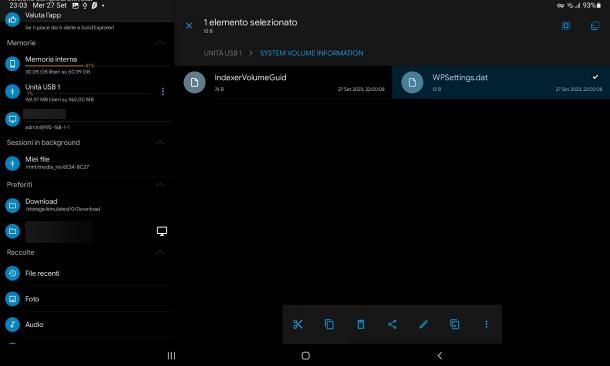
Task: Open Download favorite folder
Action: (x=88, y=205)
